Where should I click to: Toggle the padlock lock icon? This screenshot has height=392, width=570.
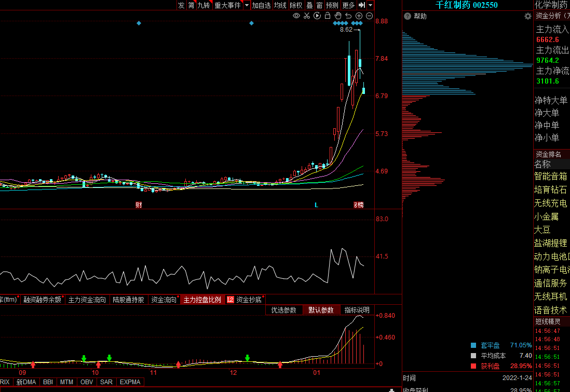click(328, 16)
